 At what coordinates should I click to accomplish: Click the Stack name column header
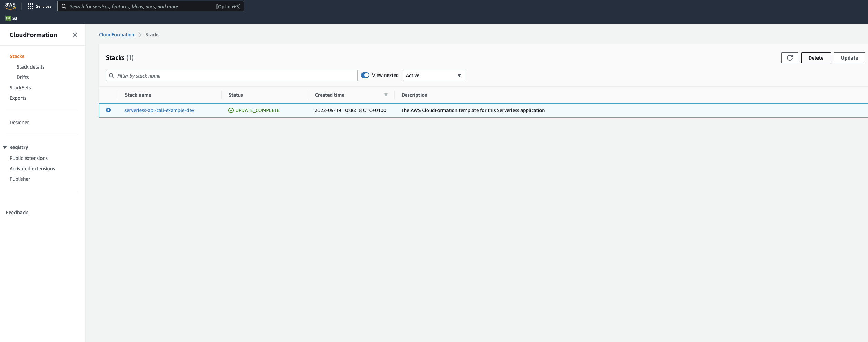[138, 95]
